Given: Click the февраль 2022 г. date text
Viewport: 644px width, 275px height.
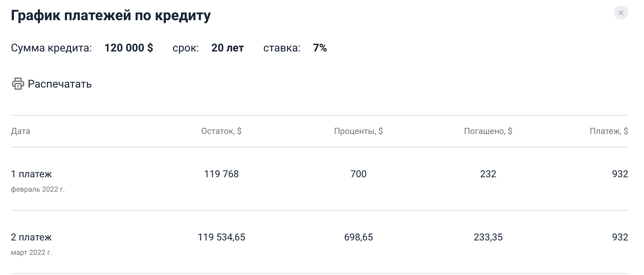Looking at the screenshot, I should (38, 189).
